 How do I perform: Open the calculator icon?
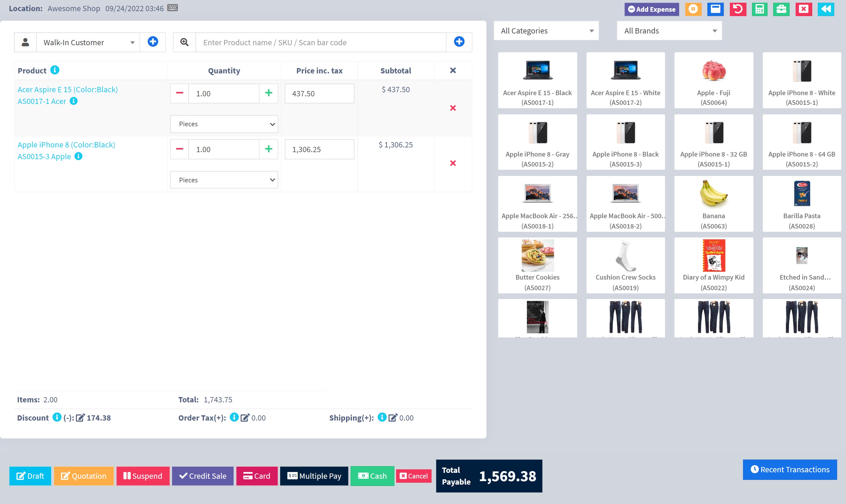[759, 9]
